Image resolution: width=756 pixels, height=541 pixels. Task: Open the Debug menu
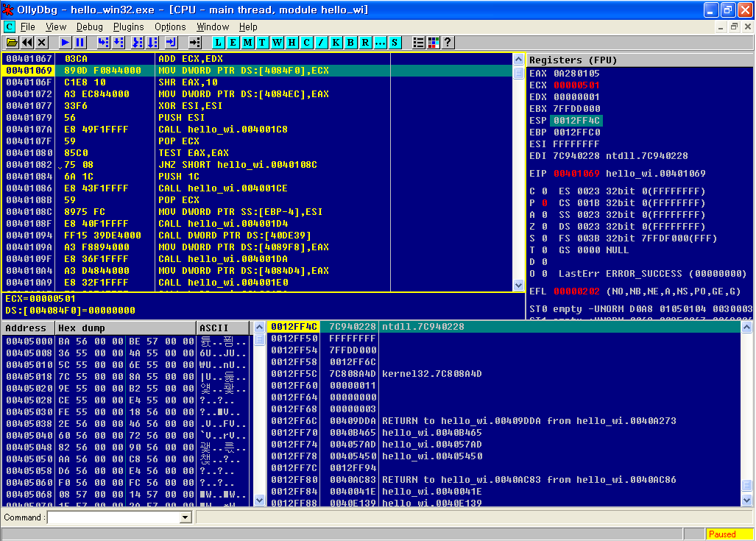[x=90, y=26]
